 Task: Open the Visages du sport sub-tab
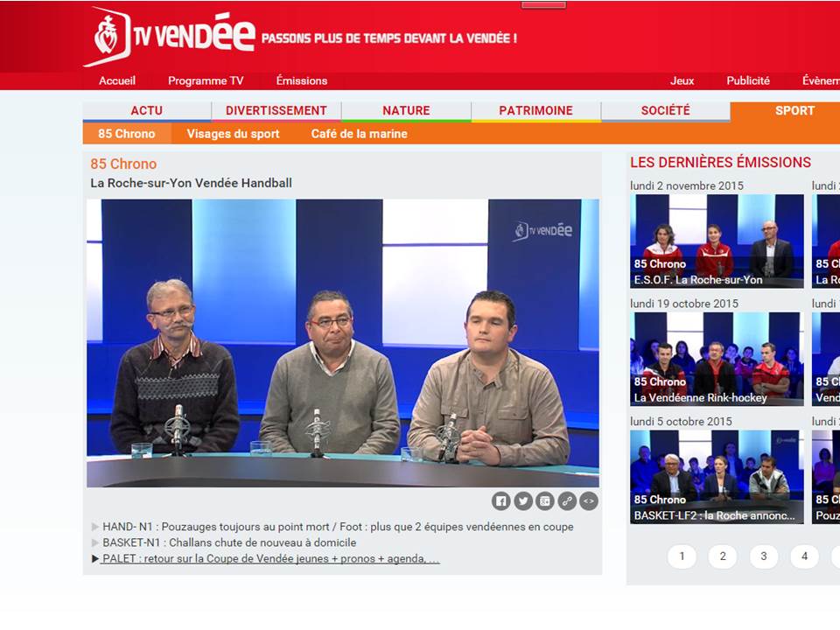pyautogui.click(x=233, y=134)
